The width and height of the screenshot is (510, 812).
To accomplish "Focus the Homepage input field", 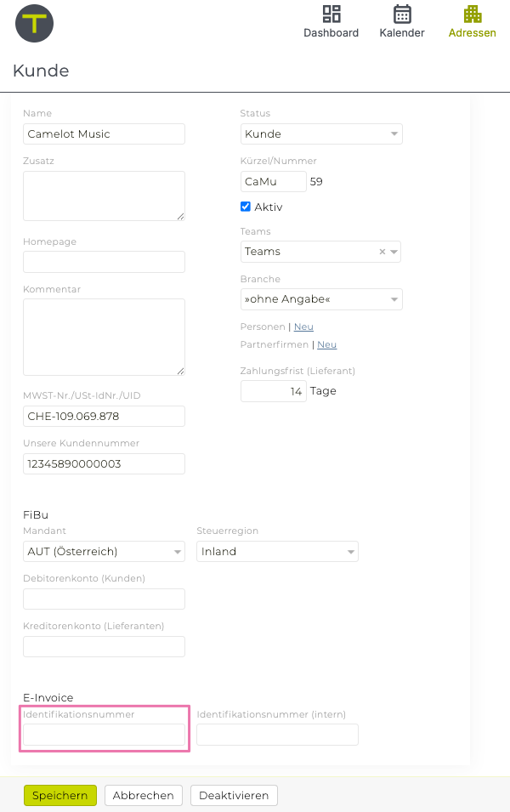I will point(104,262).
